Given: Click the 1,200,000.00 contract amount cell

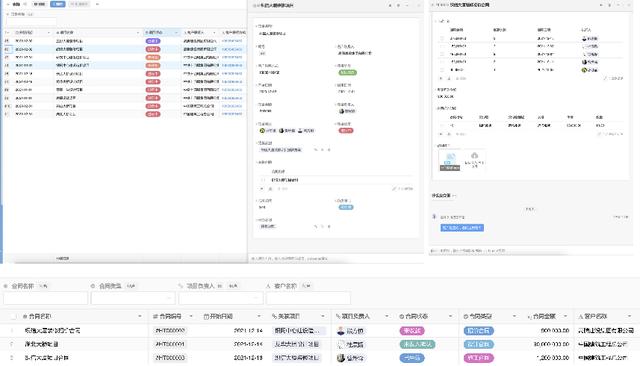Looking at the screenshot, I should tap(553, 357).
